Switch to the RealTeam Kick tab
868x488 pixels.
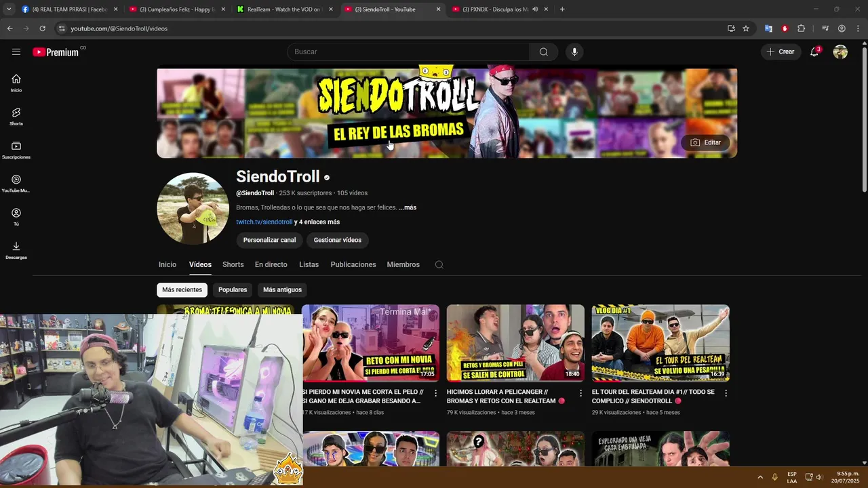coord(283,9)
